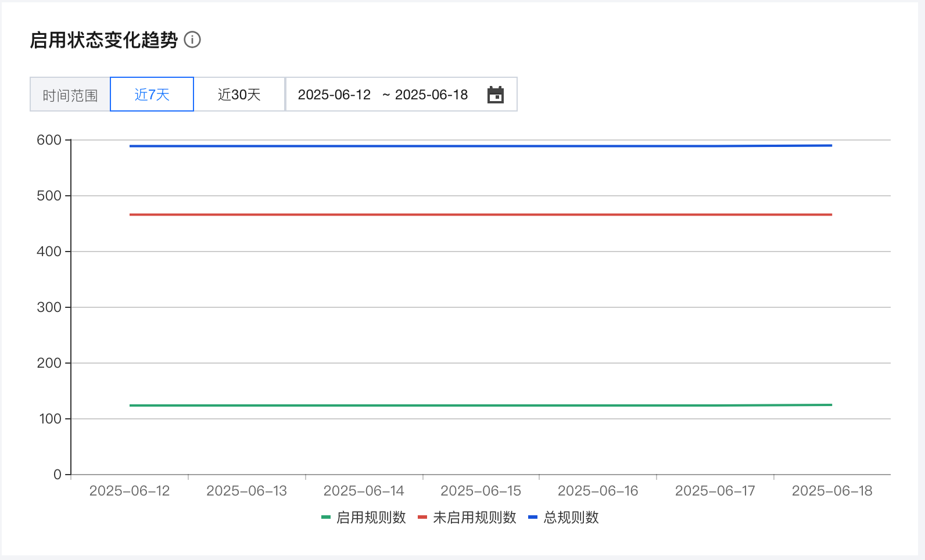Click the red 未启用规则数 legend swatch
Viewport: 925px width, 560px height.
pyautogui.click(x=422, y=517)
